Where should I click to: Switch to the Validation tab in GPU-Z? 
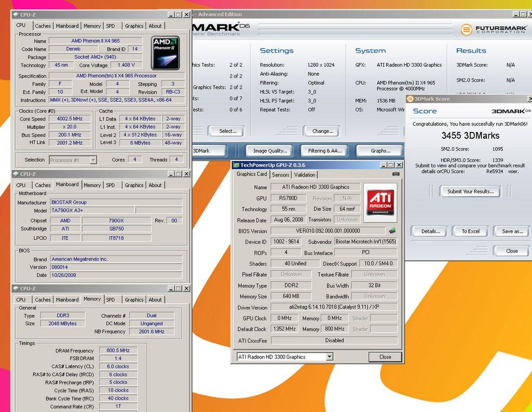click(x=304, y=175)
